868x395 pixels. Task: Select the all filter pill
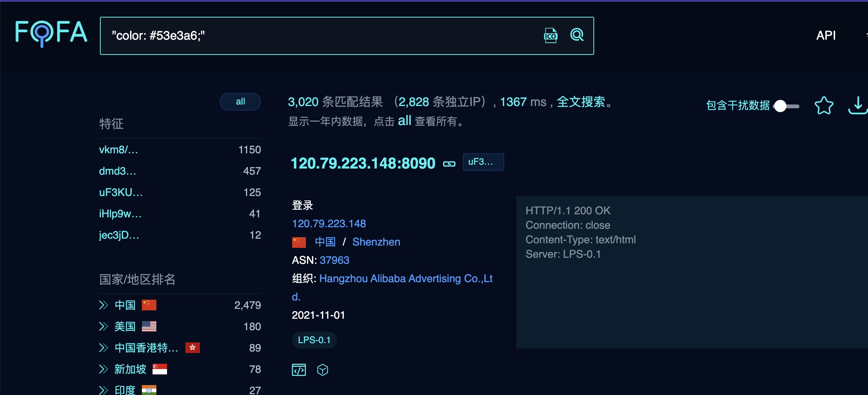[x=240, y=102]
